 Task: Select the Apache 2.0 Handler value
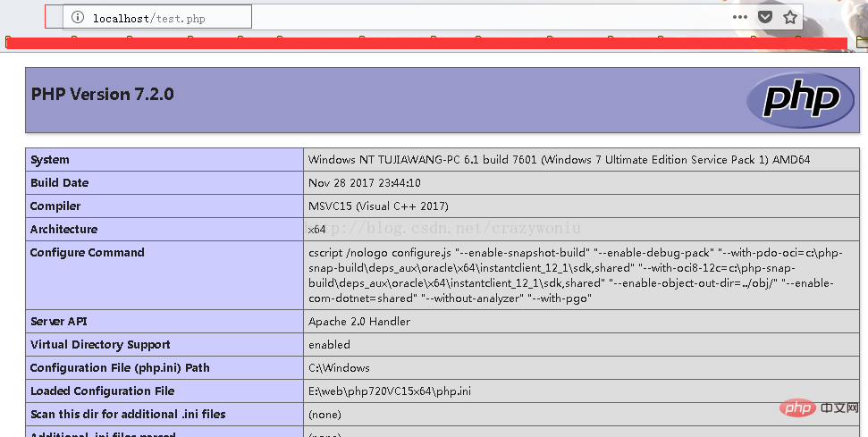359,322
